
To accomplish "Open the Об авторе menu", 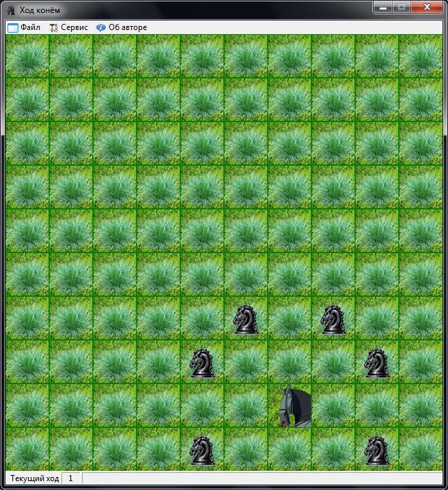I will click(x=122, y=27).
